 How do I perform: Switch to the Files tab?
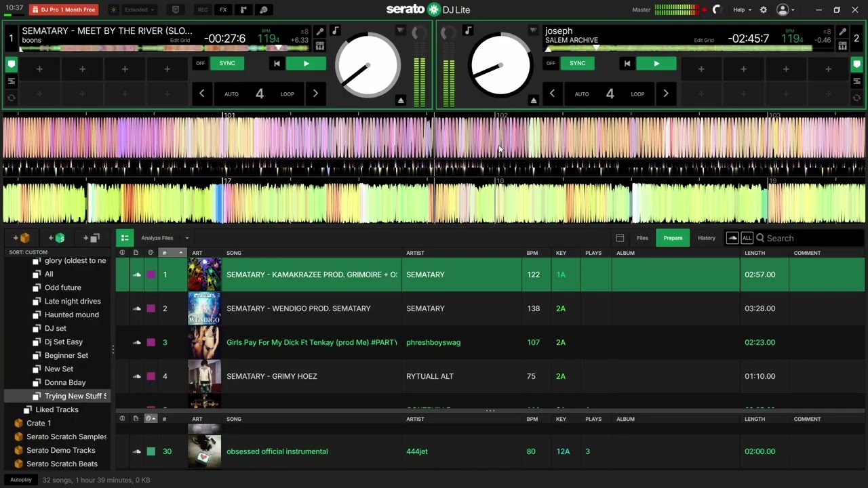coord(642,238)
